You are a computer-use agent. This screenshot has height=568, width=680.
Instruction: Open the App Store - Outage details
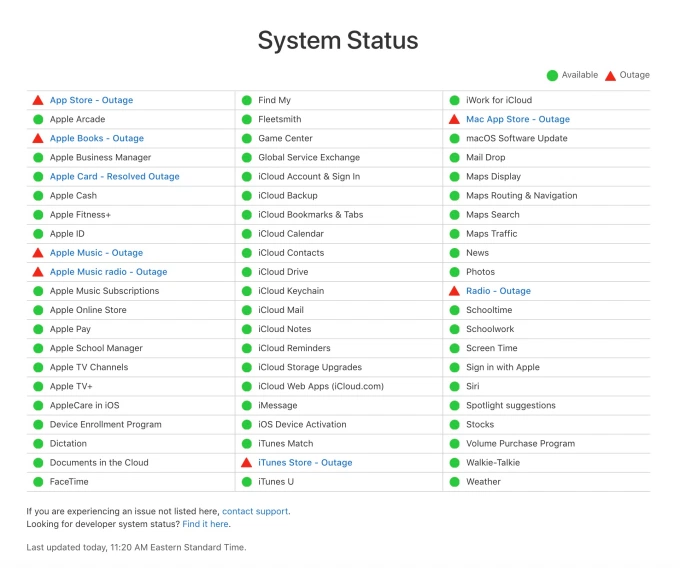(91, 100)
